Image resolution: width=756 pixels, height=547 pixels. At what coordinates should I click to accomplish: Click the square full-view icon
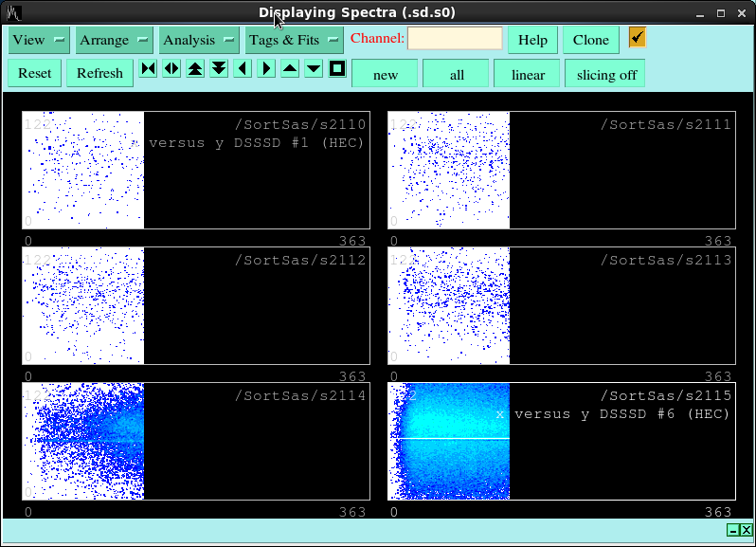coord(337,68)
